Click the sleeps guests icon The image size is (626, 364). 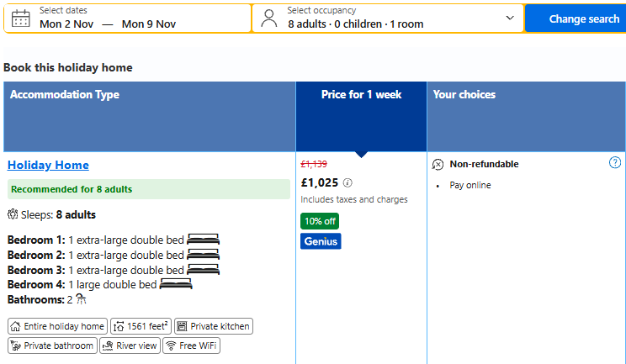pos(13,214)
